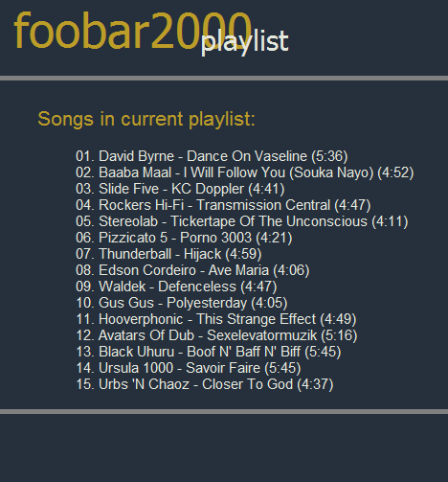The image size is (448, 482).
Task: Pick track 05 Stereolab Tickertape Of The Unconscious
Action: point(242,221)
